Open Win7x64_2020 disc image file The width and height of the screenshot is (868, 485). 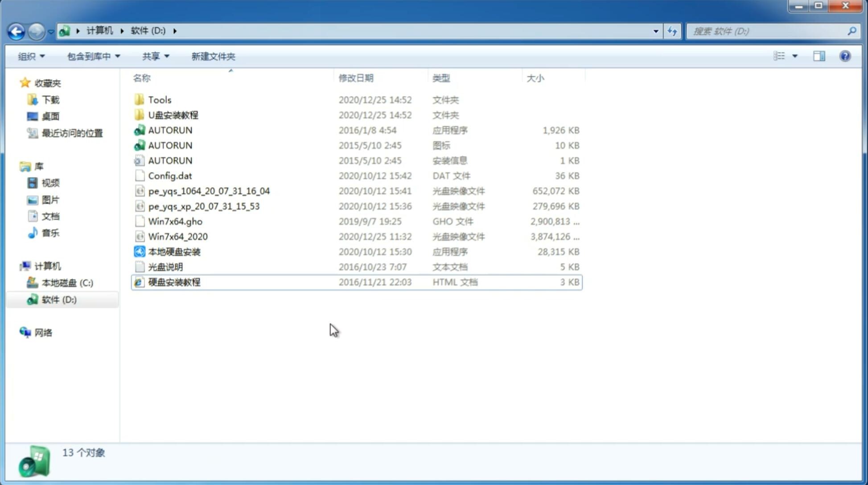pyautogui.click(x=177, y=237)
